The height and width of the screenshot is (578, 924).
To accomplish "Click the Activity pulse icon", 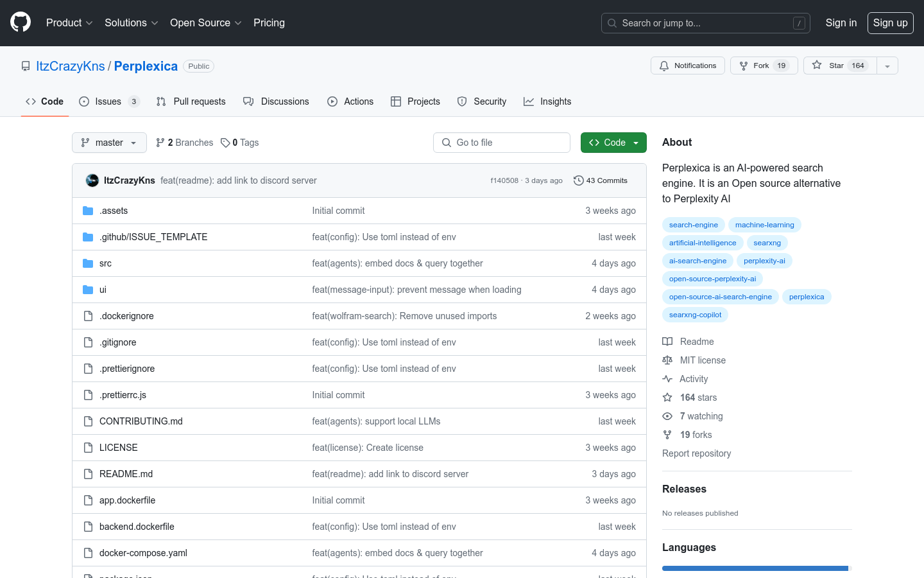I will [x=667, y=379].
